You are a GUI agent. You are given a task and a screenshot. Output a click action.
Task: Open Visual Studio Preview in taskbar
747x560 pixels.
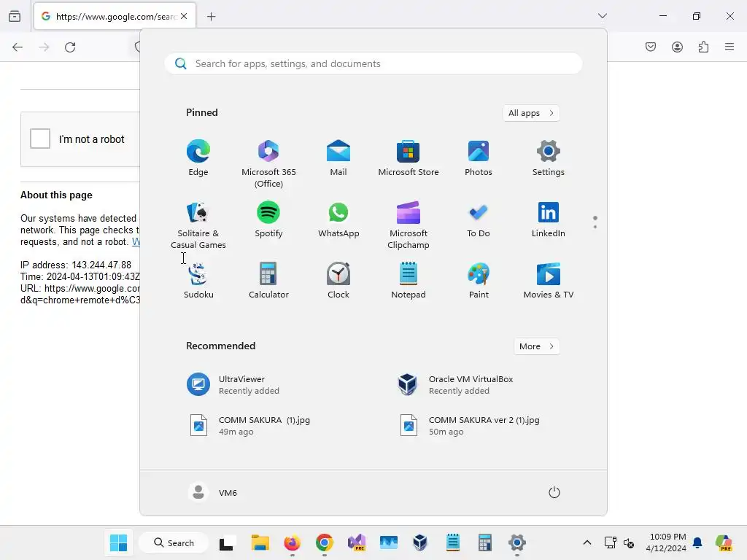tap(356, 542)
